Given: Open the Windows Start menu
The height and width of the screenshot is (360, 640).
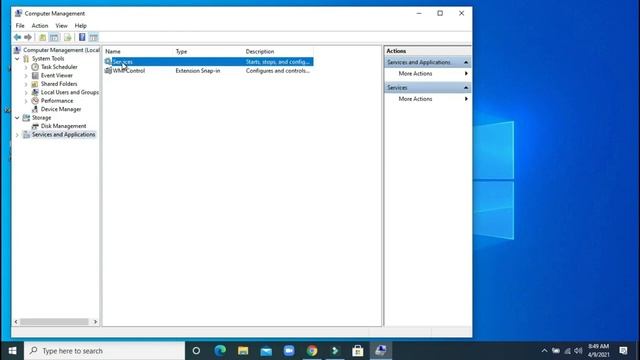Looking at the screenshot, I should (x=12, y=351).
